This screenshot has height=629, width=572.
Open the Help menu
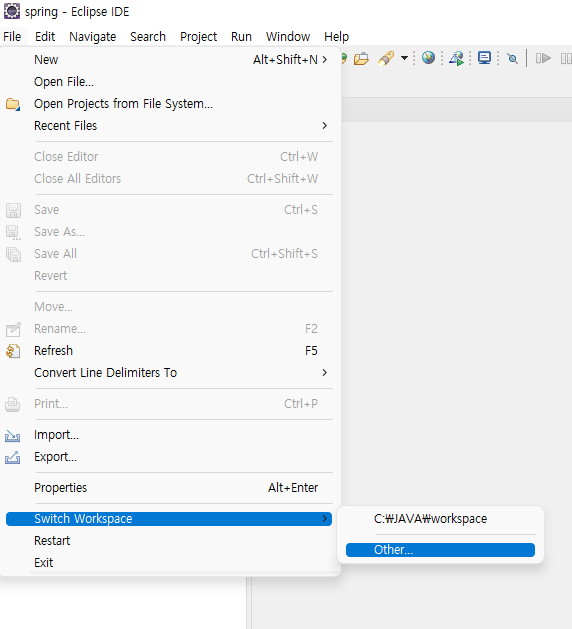[x=336, y=37]
